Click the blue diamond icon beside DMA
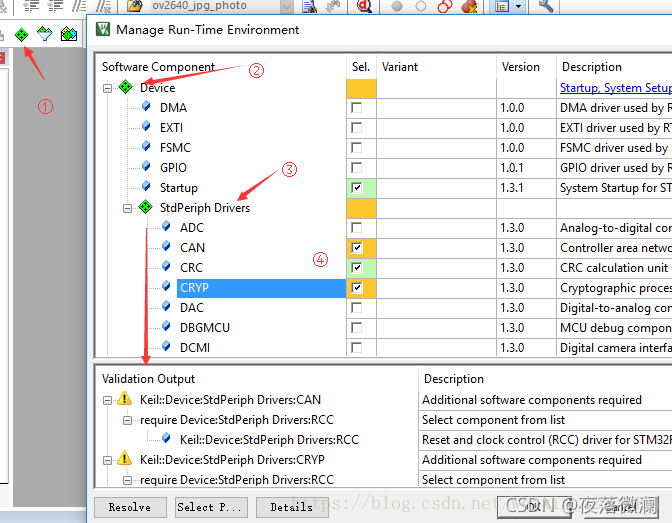672x523 pixels. [x=146, y=106]
